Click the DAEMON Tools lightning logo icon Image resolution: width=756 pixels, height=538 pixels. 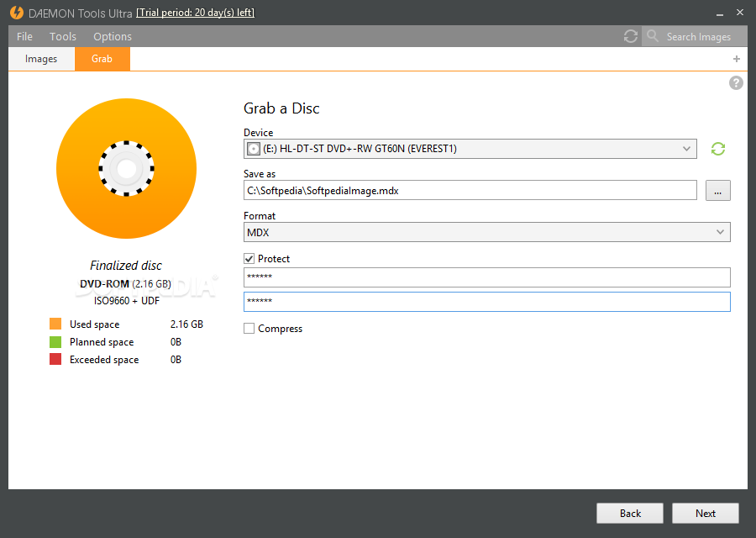tap(17, 13)
